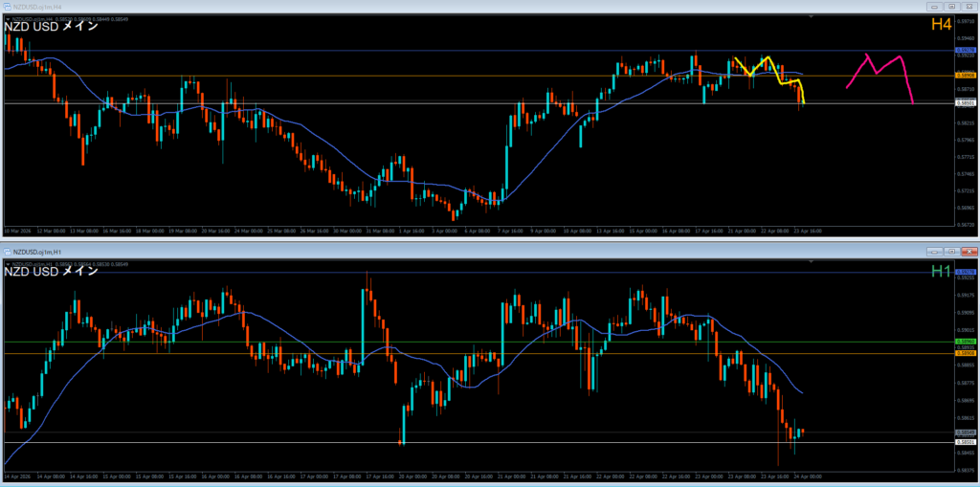Click the H4 chart window's title bar icon
Viewport: 980px width, 487px height.
coord(7,6)
